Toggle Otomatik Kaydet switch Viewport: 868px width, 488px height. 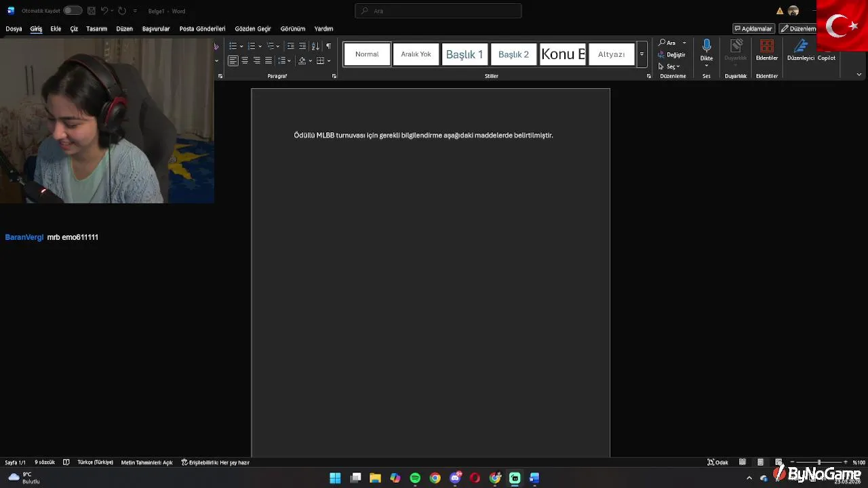73,11
